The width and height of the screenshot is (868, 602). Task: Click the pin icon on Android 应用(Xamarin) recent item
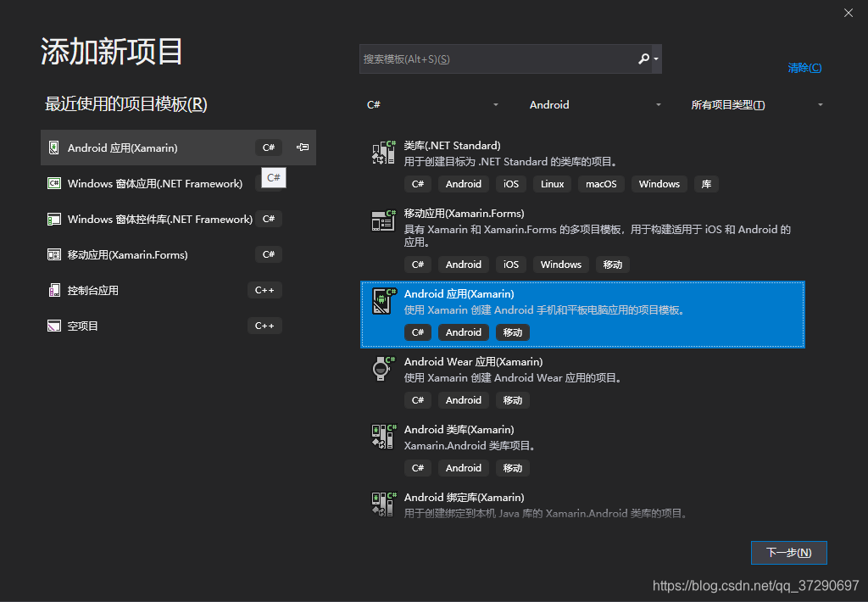coord(303,148)
